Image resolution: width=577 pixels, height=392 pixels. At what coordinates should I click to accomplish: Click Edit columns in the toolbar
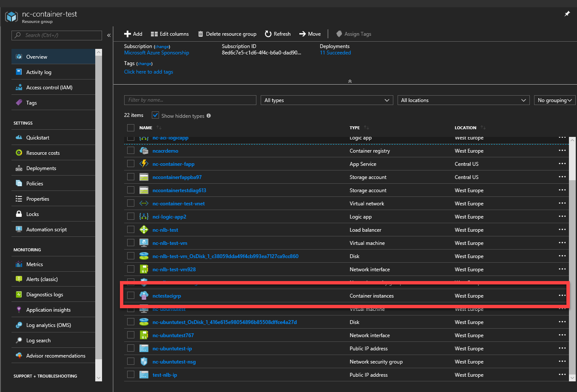tap(170, 34)
